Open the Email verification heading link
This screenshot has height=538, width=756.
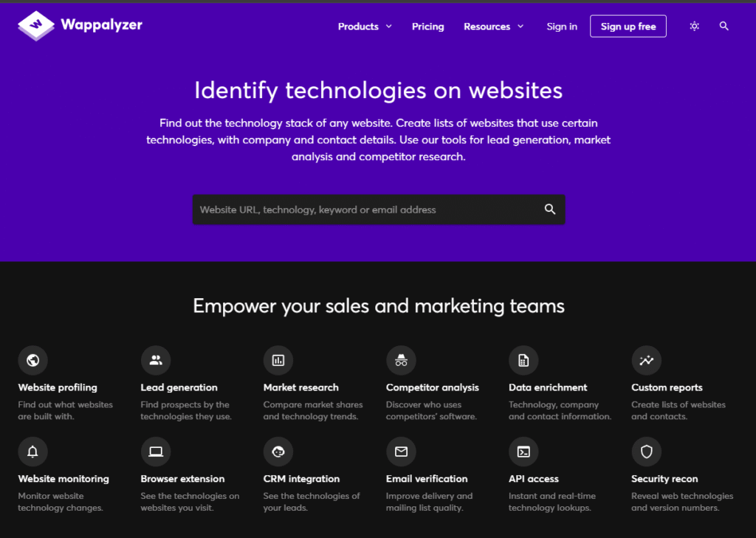coord(427,479)
